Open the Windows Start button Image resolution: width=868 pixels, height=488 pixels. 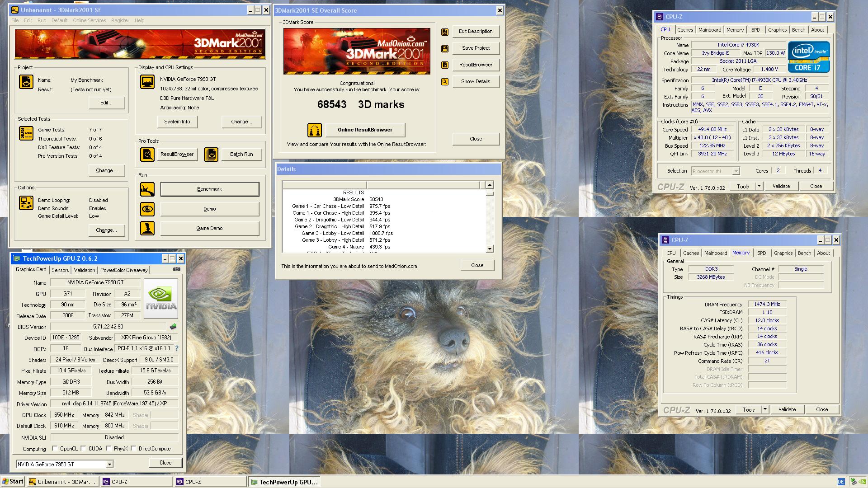point(13,482)
